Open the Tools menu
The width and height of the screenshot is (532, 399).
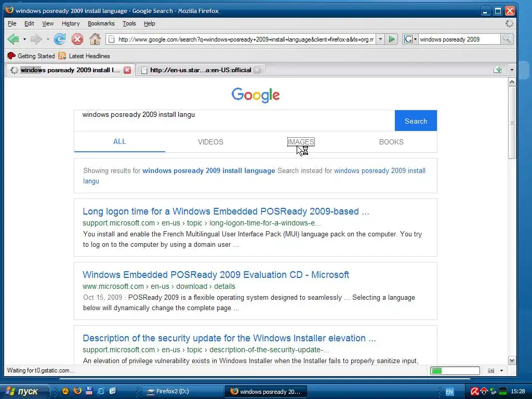coord(129,23)
